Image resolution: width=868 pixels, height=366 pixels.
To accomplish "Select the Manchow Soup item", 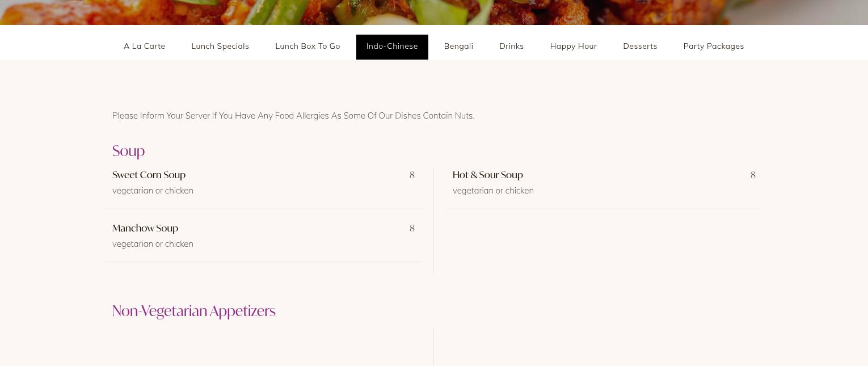I will tap(145, 228).
